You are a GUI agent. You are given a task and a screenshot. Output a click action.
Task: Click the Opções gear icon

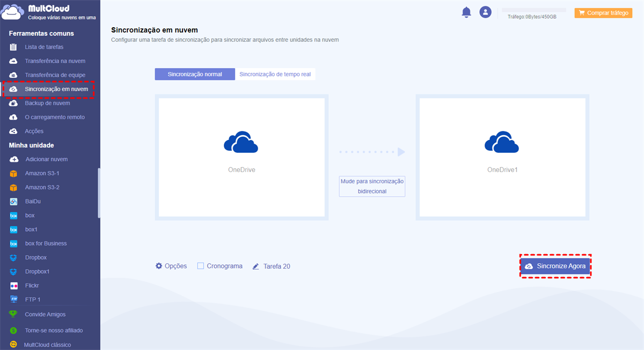(x=159, y=266)
